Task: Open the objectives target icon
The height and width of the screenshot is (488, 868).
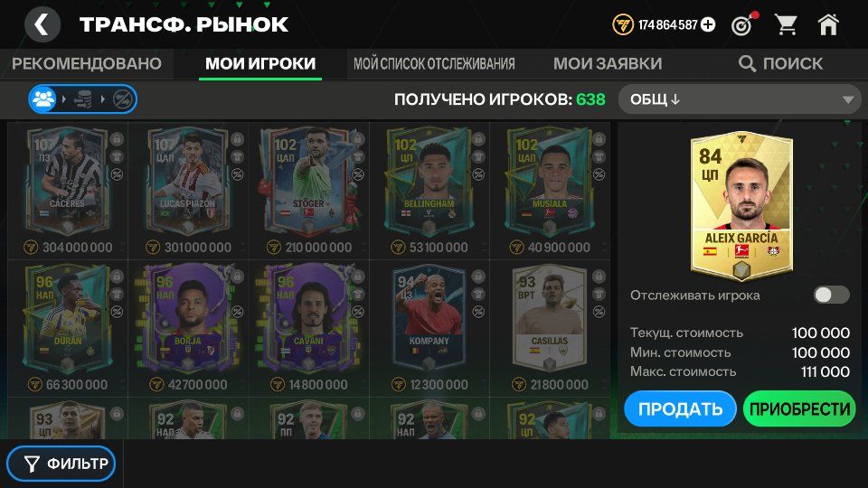Action: pos(743,24)
